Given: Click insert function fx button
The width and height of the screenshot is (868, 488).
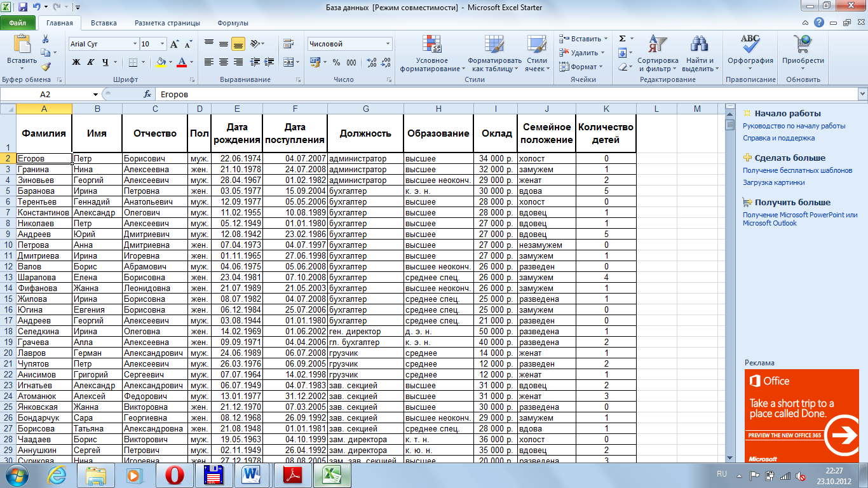Looking at the screenshot, I should [x=147, y=94].
